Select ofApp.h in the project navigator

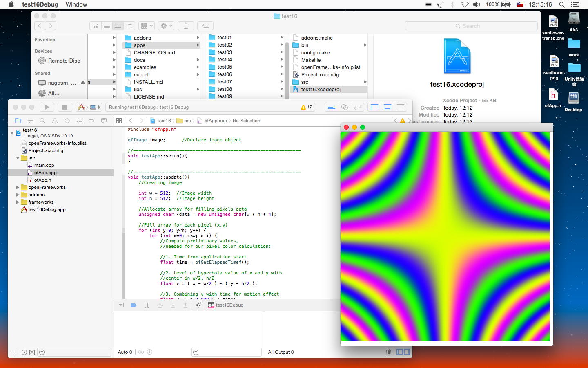(42, 180)
